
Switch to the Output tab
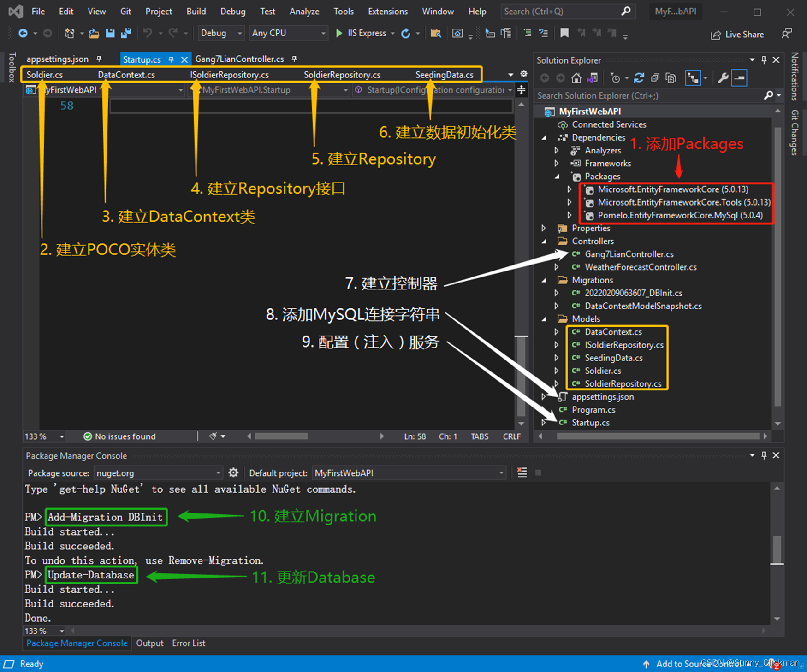tap(150, 643)
